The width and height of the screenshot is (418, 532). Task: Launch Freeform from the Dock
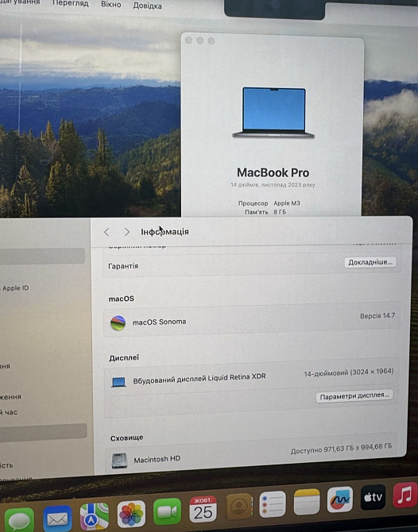340,499
